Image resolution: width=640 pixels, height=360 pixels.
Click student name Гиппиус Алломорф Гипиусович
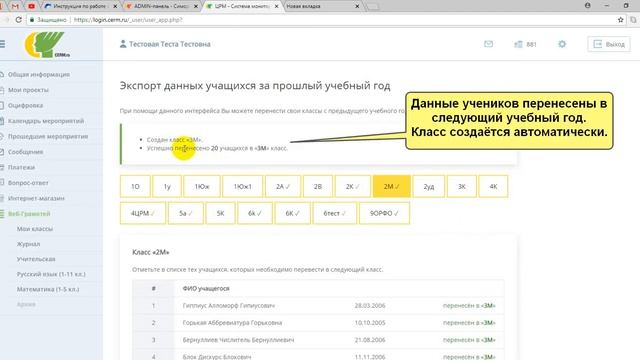coord(229,305)
